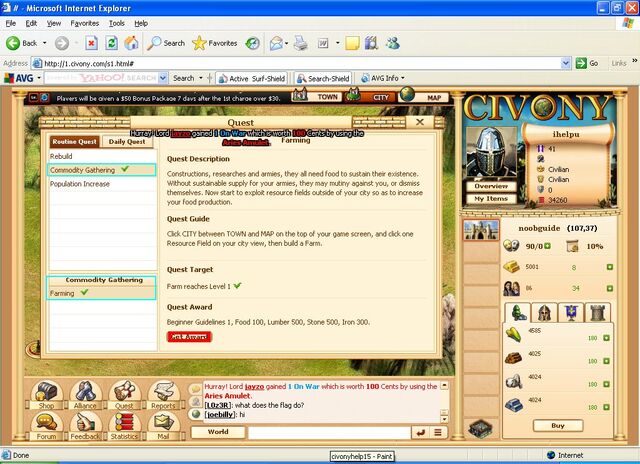Click the IE History icon
The width and height of the screenshot is (640, 464).
point(252,43)
